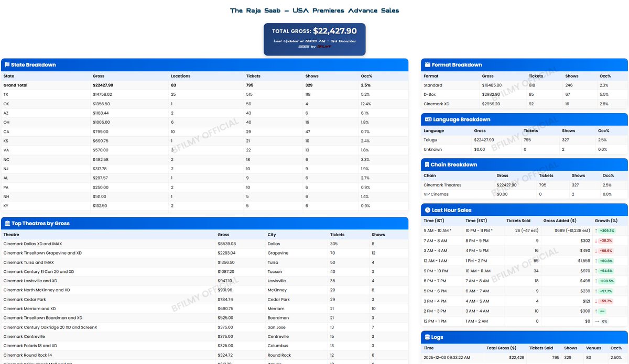Click the right arrow next to 0% growth

coord(597,321)
